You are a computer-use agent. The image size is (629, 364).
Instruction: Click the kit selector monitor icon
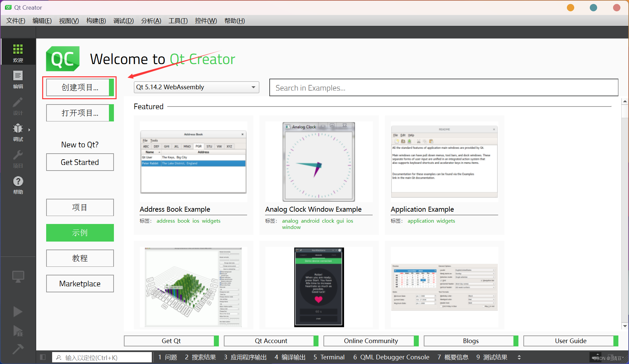coord(18,276)
